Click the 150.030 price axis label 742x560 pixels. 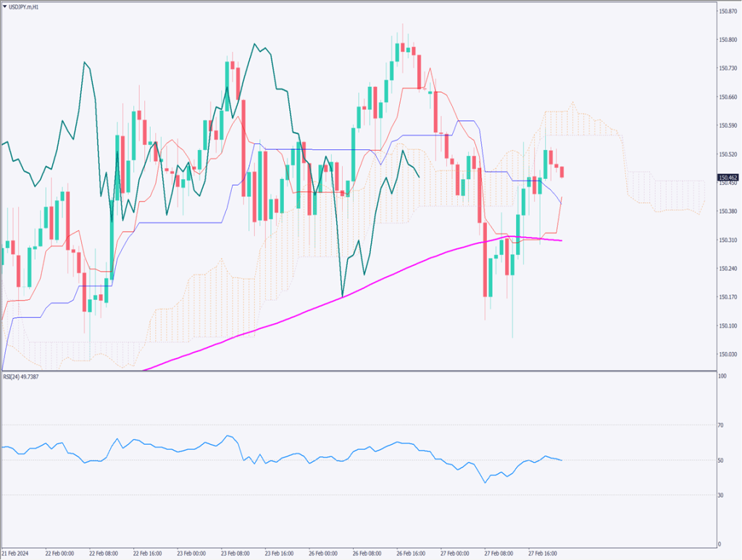(728, 354)
